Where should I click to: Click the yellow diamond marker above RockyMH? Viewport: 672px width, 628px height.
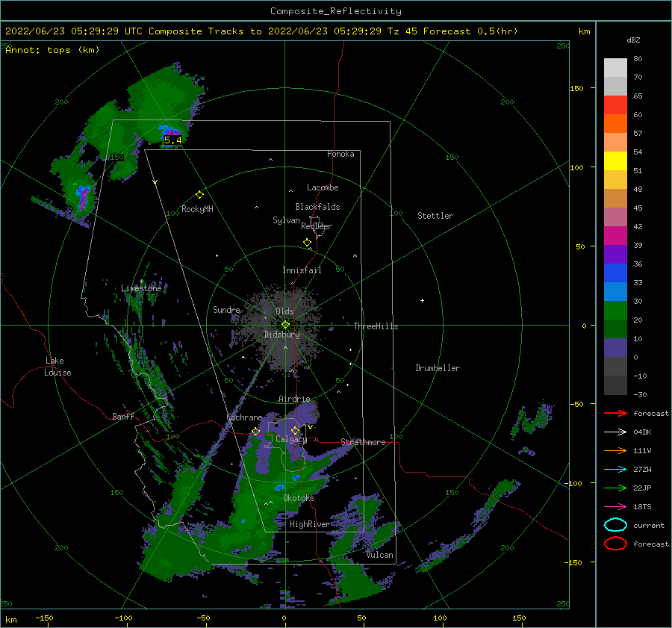(199, 195)
